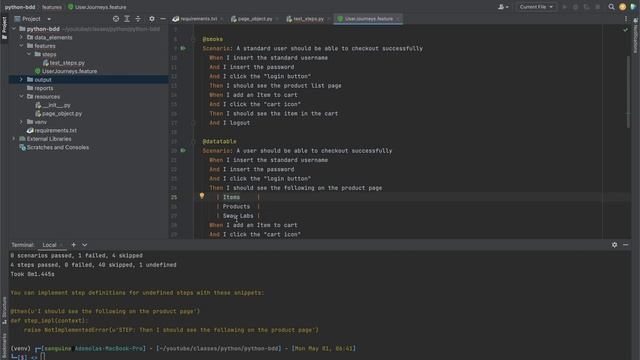640x360 pixels.
Task: Close the UserJourneys.feature editor tab
Action: 398,19
